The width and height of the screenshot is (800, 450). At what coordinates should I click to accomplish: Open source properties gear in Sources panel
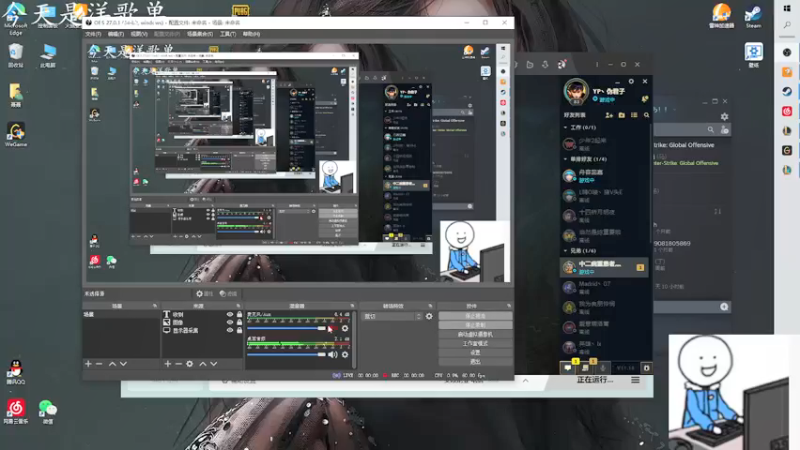click(x=190, y=364)
